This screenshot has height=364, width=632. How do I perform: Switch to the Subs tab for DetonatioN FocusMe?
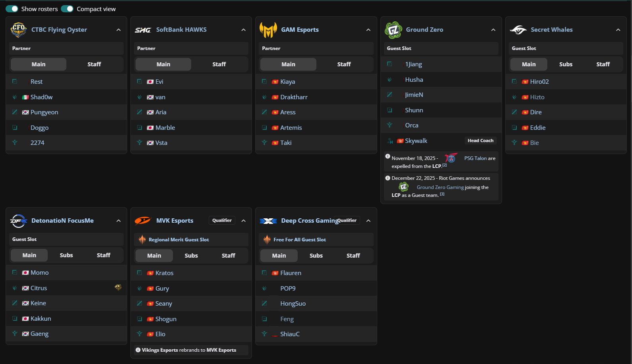pos(66,255)
